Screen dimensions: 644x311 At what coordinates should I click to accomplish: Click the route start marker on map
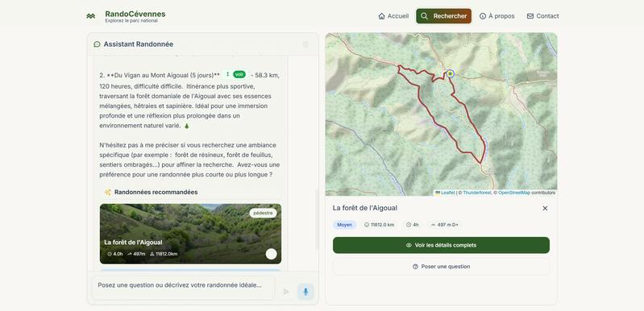450,73
